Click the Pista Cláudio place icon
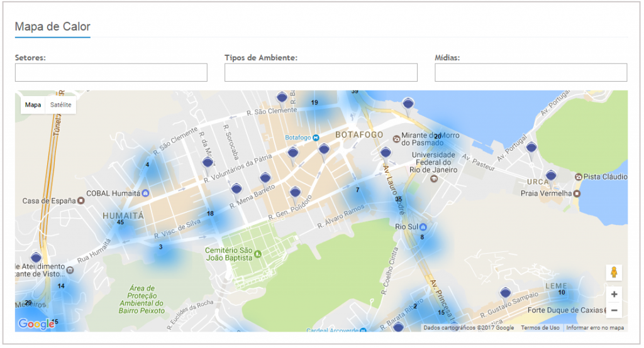Viewport: 644px width, 348px height. [x=579, y=177]
